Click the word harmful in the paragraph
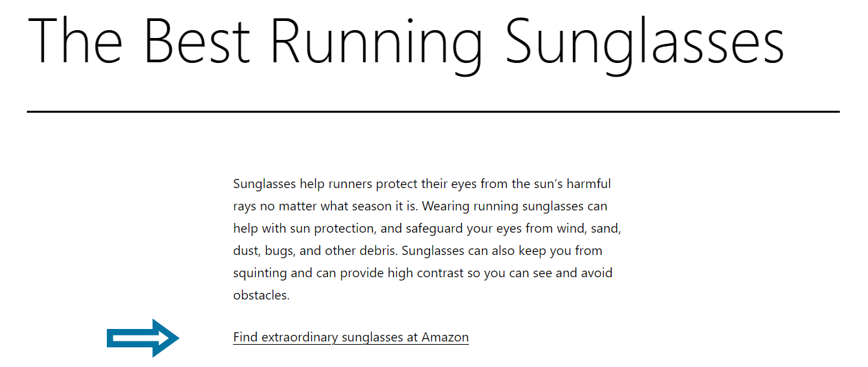The image size is (868, 367). [x=589, y=184]
